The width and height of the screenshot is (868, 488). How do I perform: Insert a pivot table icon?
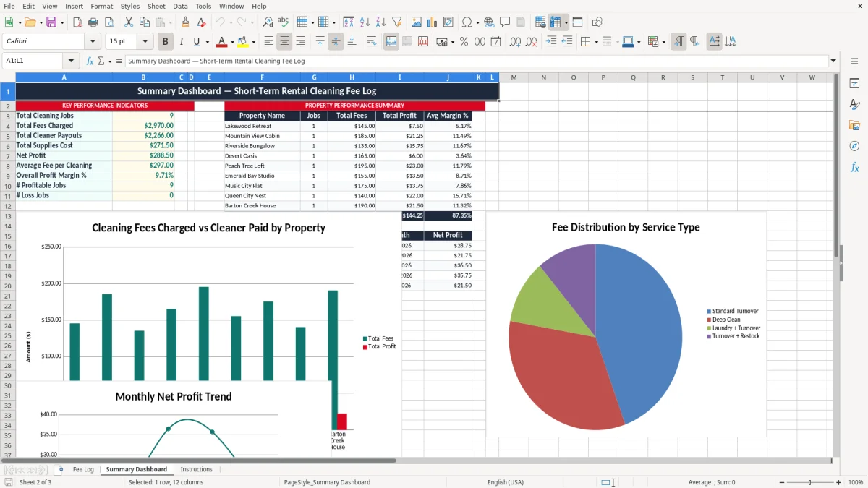(448, 22)
